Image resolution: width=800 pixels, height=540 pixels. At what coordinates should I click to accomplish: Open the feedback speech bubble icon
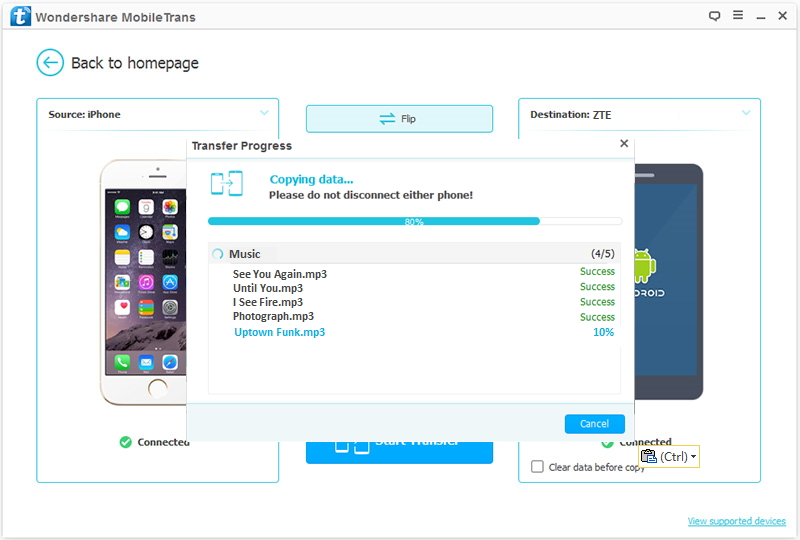pyautogui.click(x=714, y=16)
